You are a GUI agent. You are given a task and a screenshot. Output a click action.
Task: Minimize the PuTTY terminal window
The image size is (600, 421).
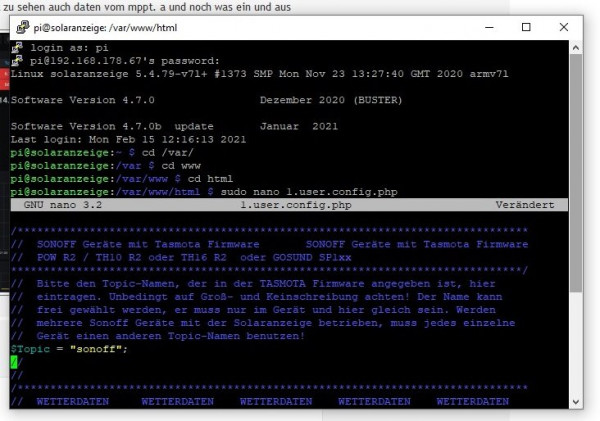click(483, 28)
